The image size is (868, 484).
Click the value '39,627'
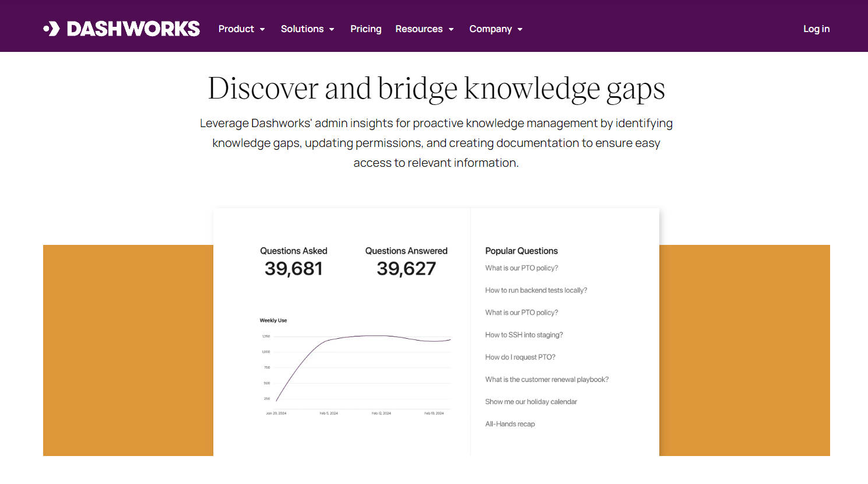click(x=406, y=269)
